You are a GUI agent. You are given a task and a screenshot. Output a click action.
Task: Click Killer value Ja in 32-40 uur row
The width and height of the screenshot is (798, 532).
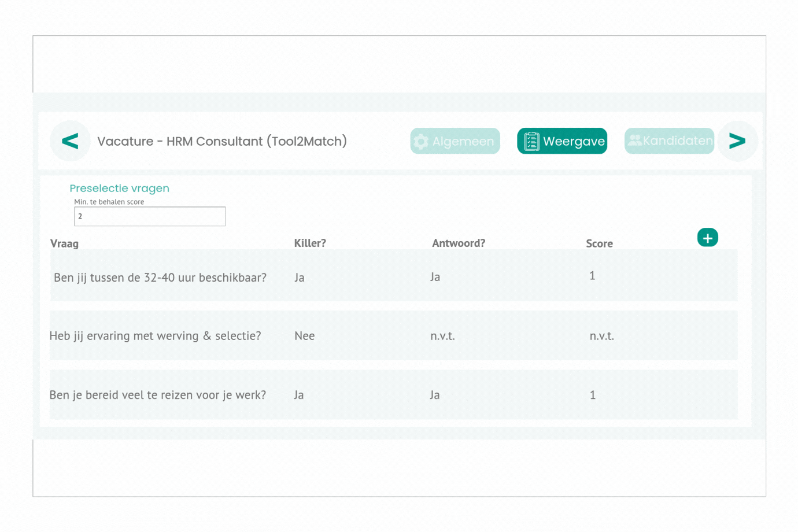click(299, 278)
